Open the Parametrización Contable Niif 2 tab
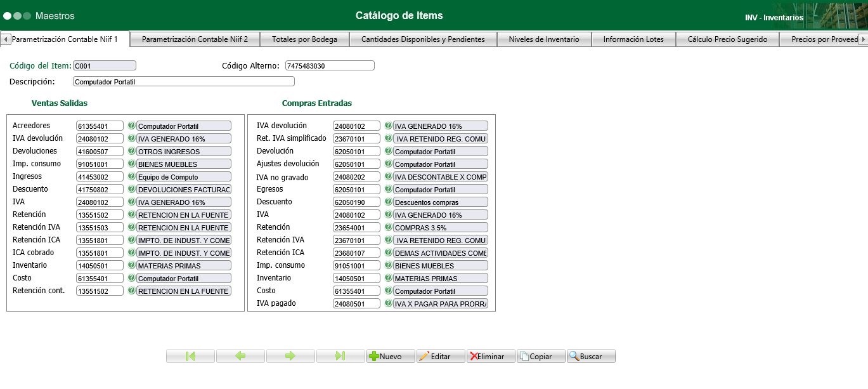 pos(195,39)
